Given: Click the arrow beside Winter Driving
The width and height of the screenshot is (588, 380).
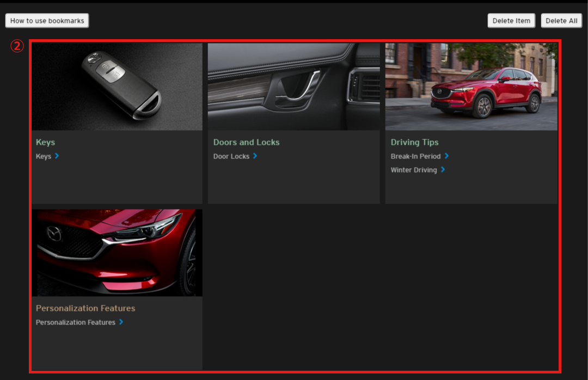Looking at the screenshot, I should tap(443, 169).
